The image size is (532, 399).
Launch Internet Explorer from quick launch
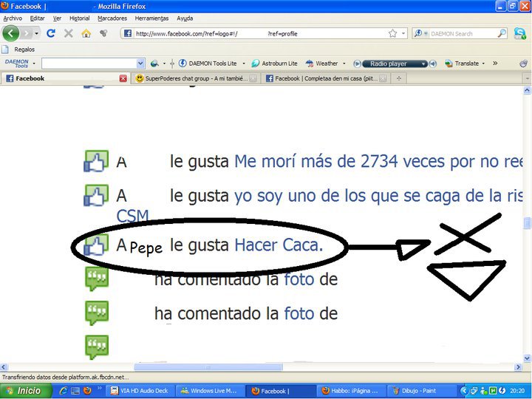63,391
